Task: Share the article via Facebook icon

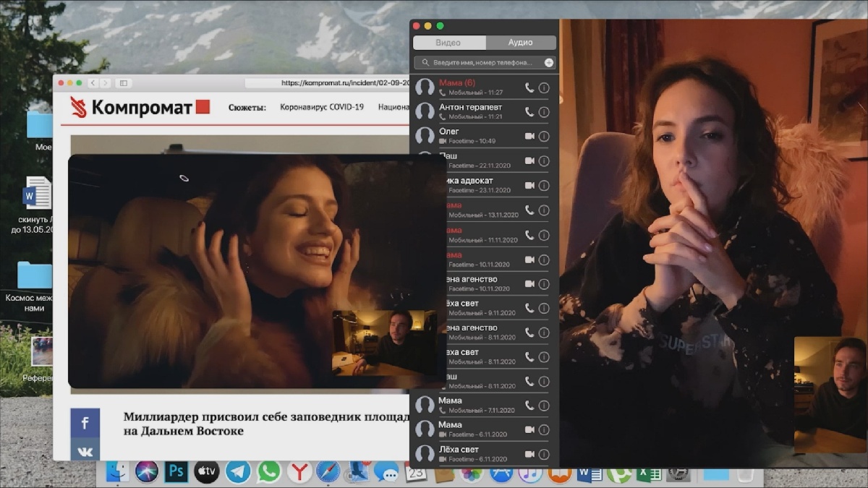Action: 85,423
